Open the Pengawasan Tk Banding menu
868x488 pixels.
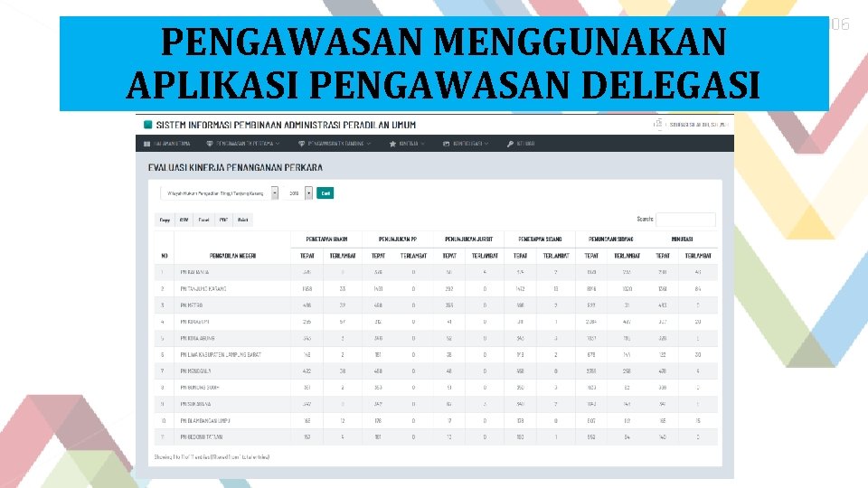tap(335, 144)
